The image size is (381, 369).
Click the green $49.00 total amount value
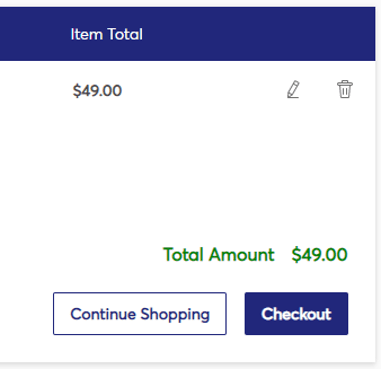319,255
